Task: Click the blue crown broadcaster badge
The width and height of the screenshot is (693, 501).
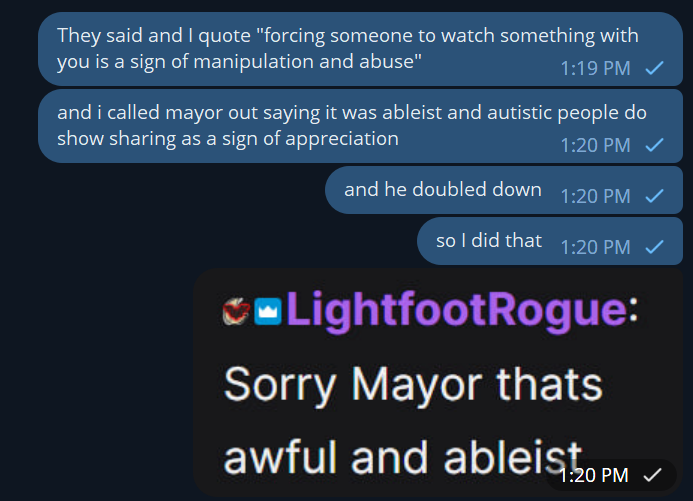Action: (268, 311)
